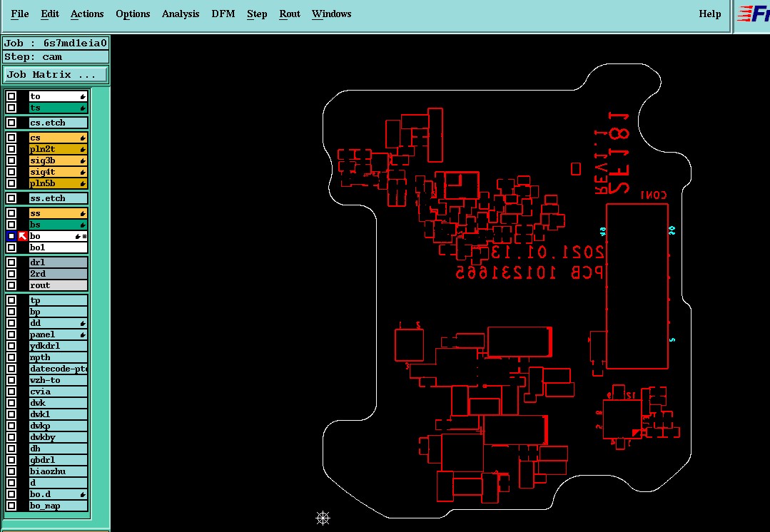Open the Step menu
This screenshot has width=770, height=532.
(257, 14)
